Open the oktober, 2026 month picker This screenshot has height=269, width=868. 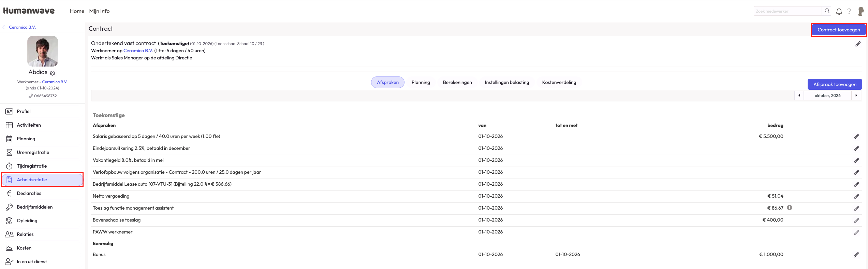click(827, 96)
